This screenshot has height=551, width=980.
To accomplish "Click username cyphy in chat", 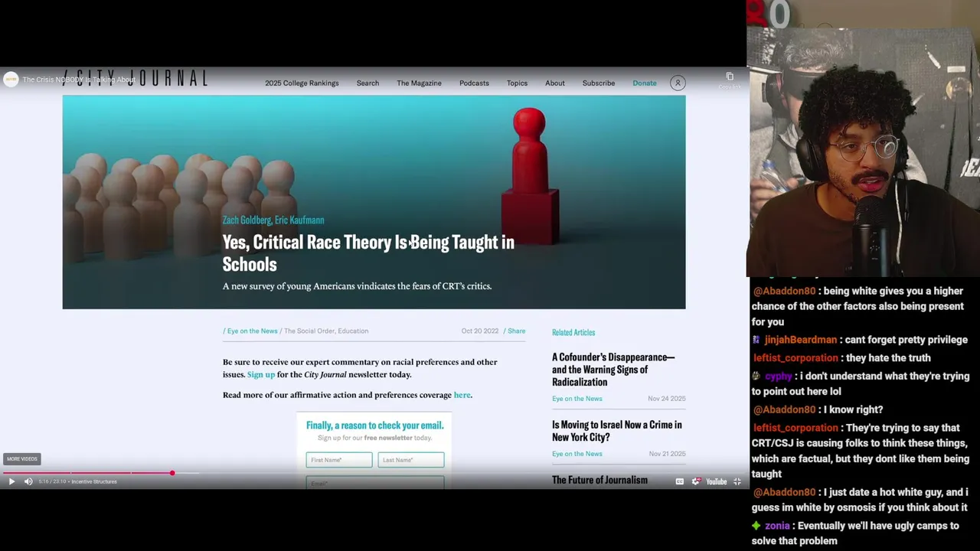I will coord(778,377).
